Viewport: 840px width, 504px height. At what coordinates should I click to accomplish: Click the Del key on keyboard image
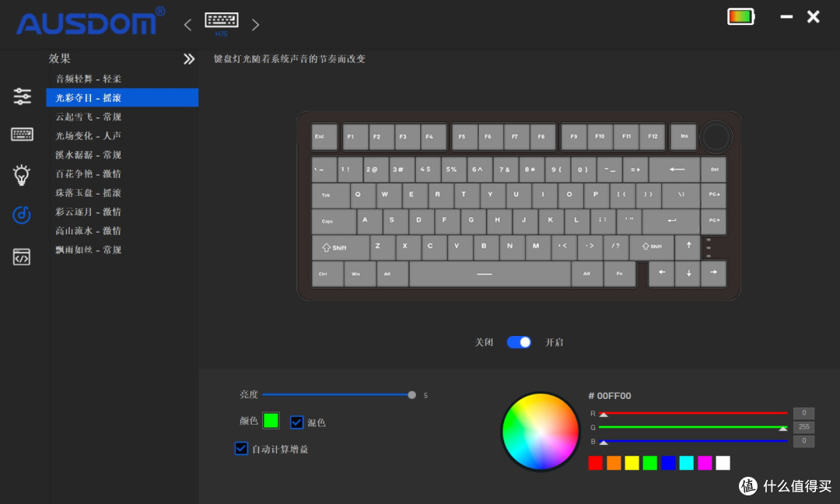click(713, 170)
